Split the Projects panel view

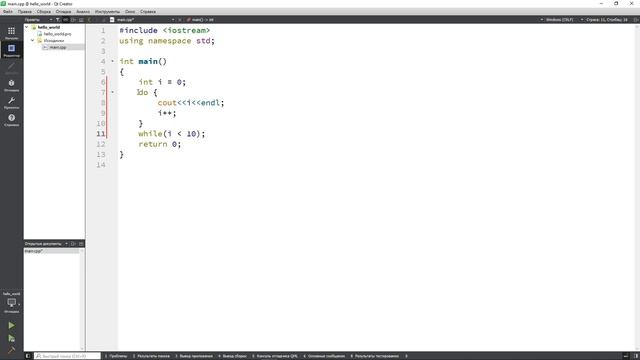[x=73, y=20]
